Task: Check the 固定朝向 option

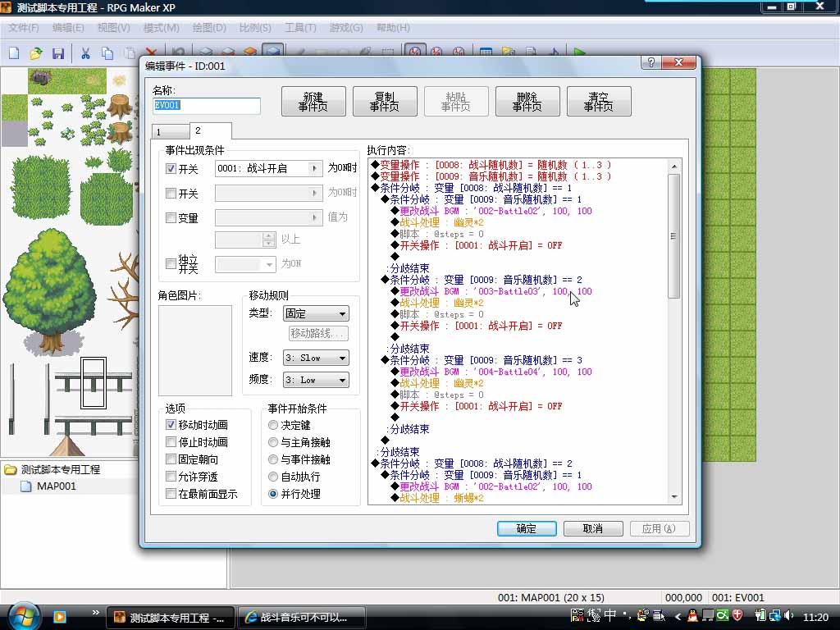Action: tap(171, 459)
